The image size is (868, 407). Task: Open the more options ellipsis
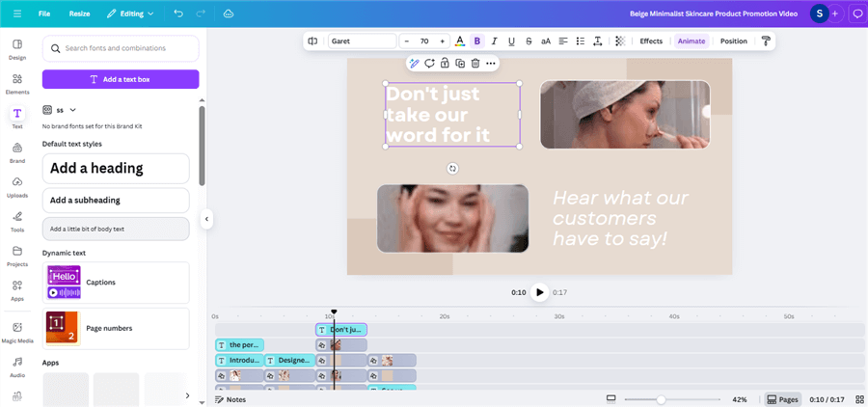[x=491, y=63]
